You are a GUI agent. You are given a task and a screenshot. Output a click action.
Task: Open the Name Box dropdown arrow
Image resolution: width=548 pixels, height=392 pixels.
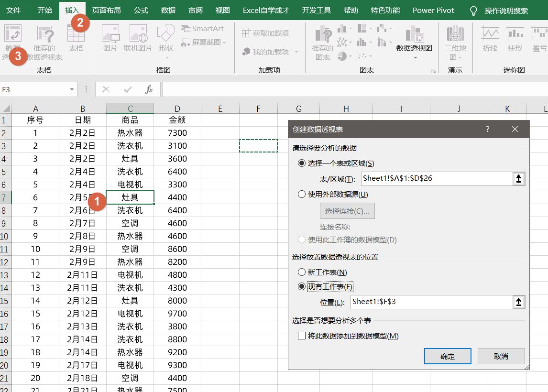point(72,89)
